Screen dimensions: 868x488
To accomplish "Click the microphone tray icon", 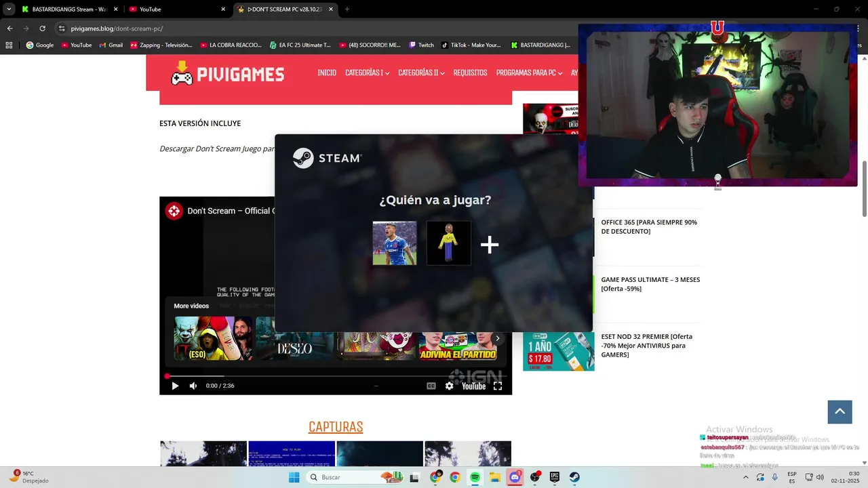I will click(775, 477).
